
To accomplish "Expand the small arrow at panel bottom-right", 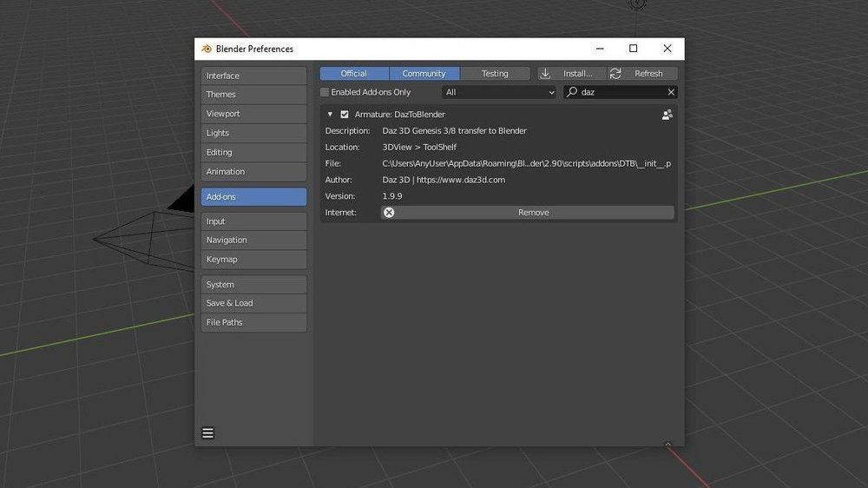I will point(667,444).
